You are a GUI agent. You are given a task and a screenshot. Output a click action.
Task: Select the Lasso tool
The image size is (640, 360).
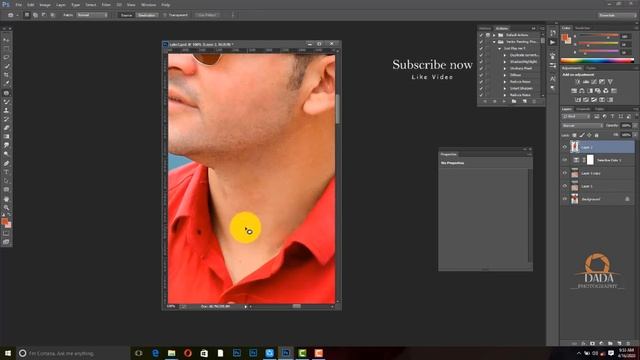click(x=6, y=57)
